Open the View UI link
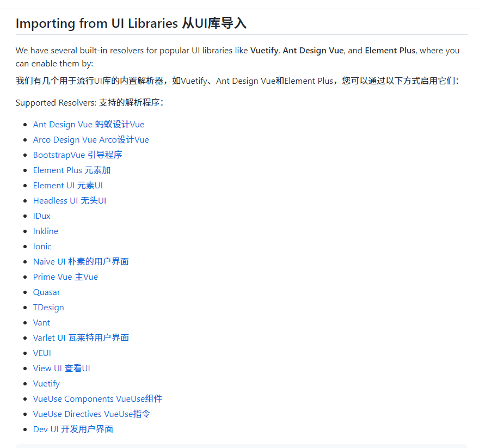 click(62, 369)
